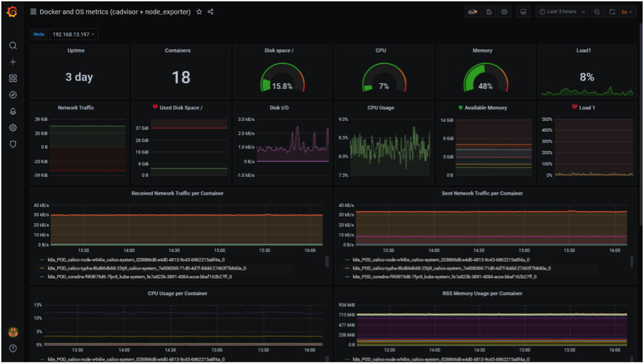Click the user avatar in sidebar
Screen dimensions: 644x364
coord(13,332)
